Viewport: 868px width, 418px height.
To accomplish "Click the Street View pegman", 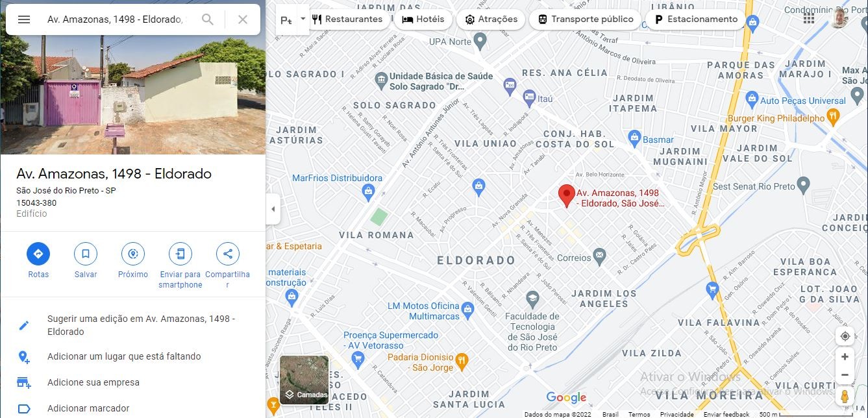I will click(845, 396).
